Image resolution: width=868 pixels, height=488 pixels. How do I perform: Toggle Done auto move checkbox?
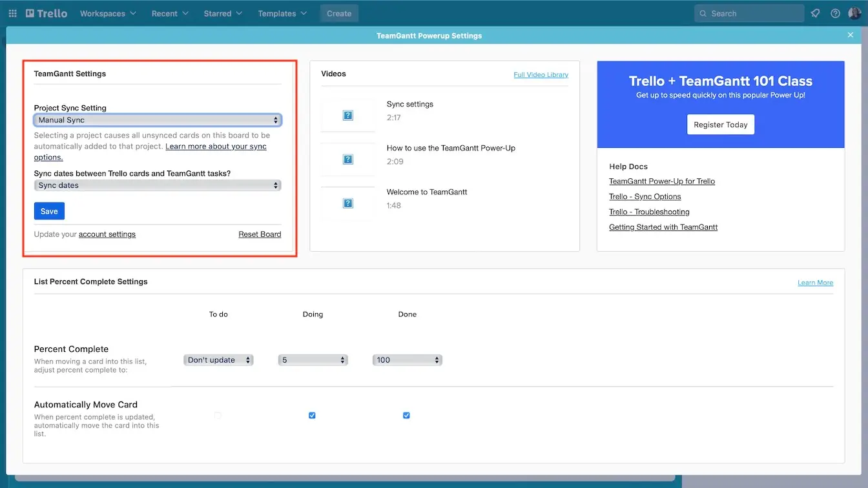(406, 416)
